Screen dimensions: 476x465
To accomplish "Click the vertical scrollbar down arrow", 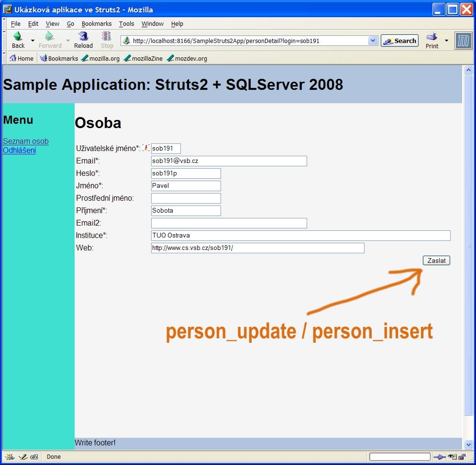I will [x=468, y=444].
